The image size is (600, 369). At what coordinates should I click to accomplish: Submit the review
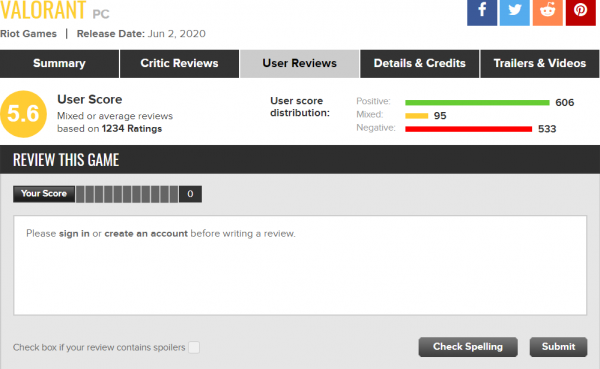click(x=558, y=347)
